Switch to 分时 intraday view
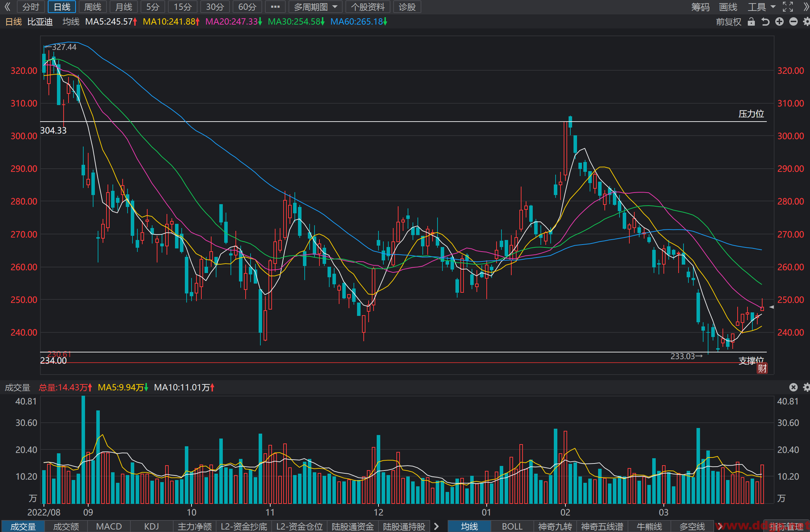Viewport: 810px width, 532px height. coord(31,7)
